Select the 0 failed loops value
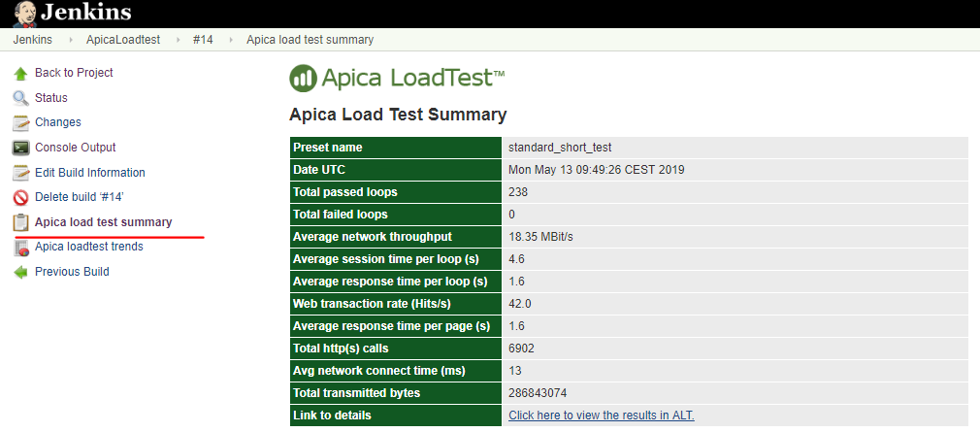 [x=512, y=215]
